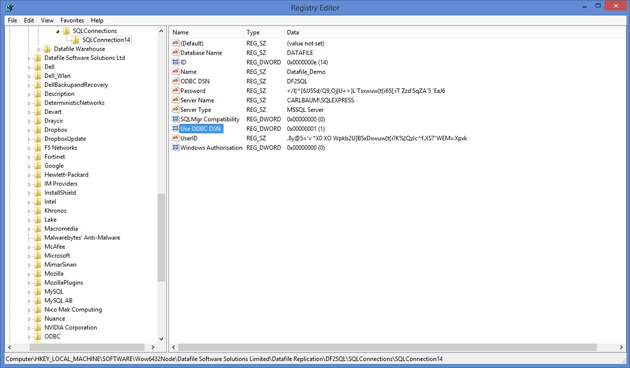The height and width of the screenshot is (368, 630).
Task: Select the DWORD icon of the ID value
Action: click(x=176, y=62)
